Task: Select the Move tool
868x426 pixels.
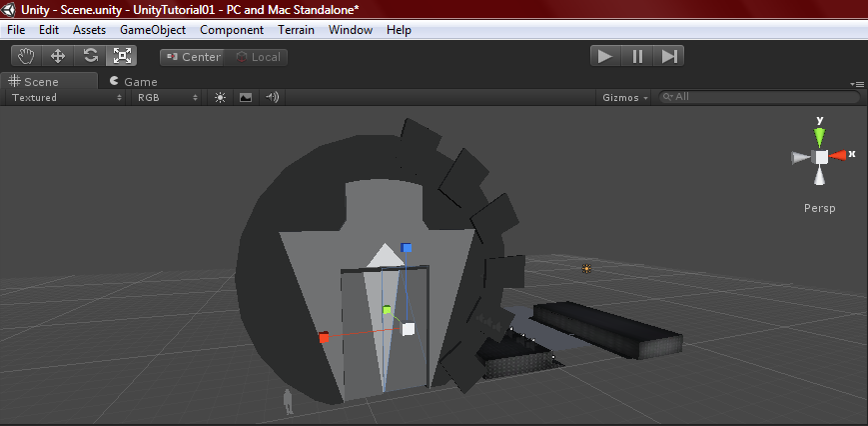Action: tap(58, 56)
